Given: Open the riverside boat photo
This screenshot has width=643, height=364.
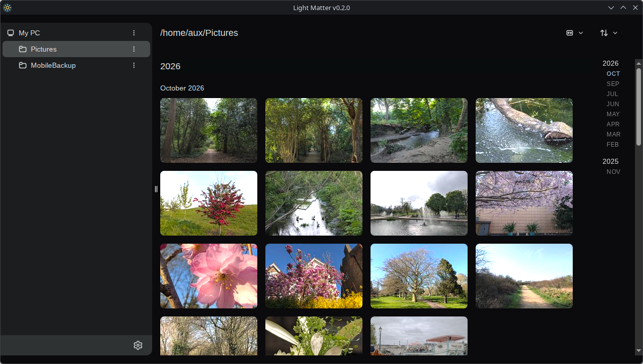Looking at the screenshot, I should (419, 336).
